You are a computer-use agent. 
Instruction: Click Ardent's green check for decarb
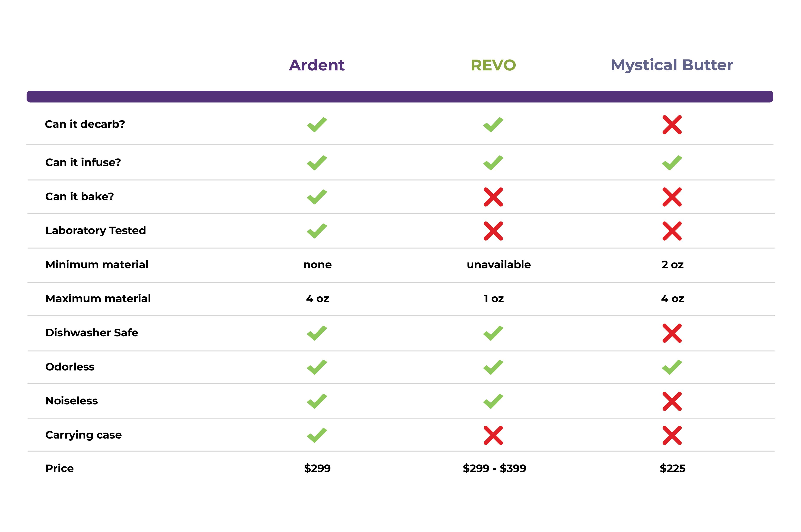tap(317, 125)
